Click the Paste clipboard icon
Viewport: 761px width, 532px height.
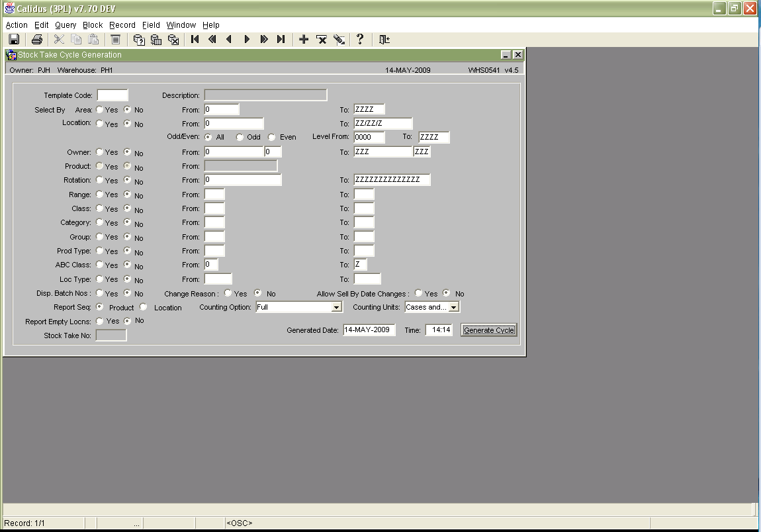[93, 39]
